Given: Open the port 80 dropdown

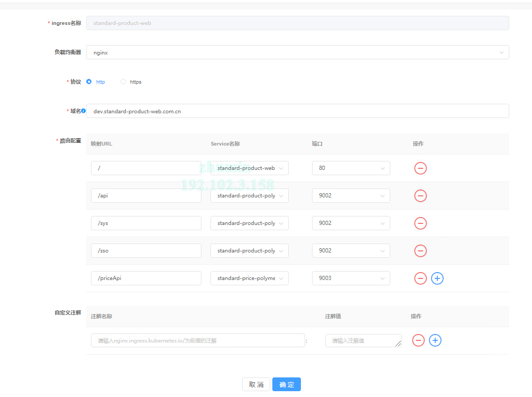Looking at the screenshot, I should pyautogui.click(x=351, y=168).
